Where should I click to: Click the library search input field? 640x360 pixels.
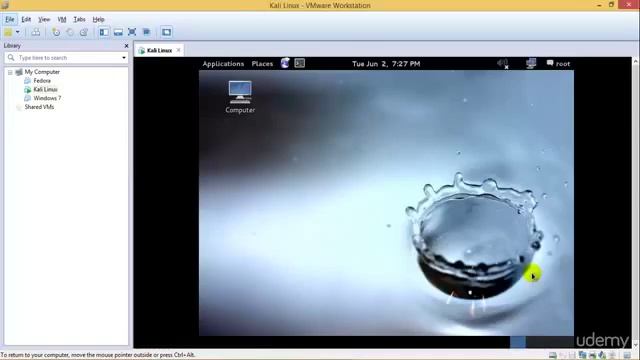pyautogui.click(x=66, y=58)
